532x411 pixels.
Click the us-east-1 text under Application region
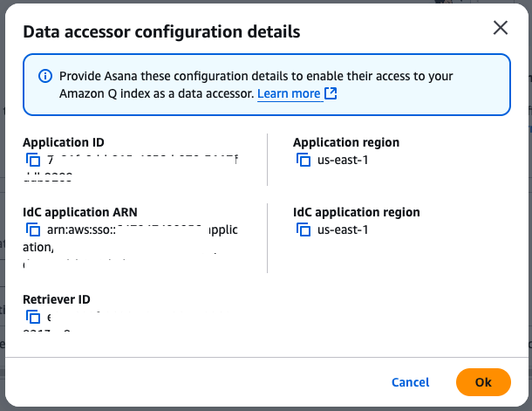[x=344, y=160]
